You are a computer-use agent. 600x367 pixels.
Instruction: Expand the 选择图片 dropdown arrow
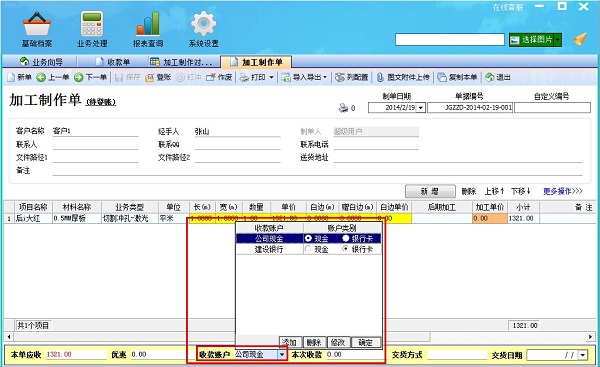[x=558, y=39]
